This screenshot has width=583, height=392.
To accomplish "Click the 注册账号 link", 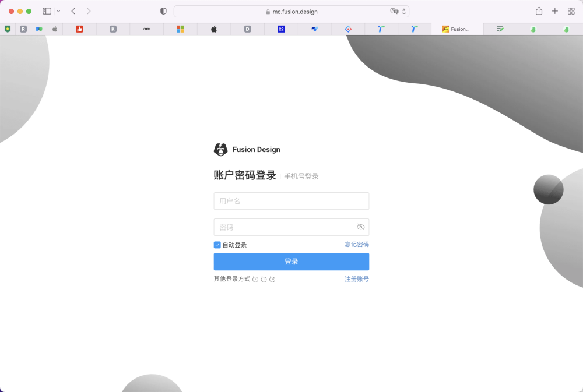I will [x=356, y=279].
